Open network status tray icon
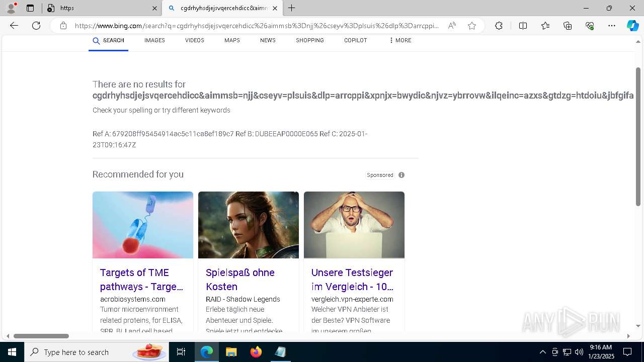 tap(567, 352)
